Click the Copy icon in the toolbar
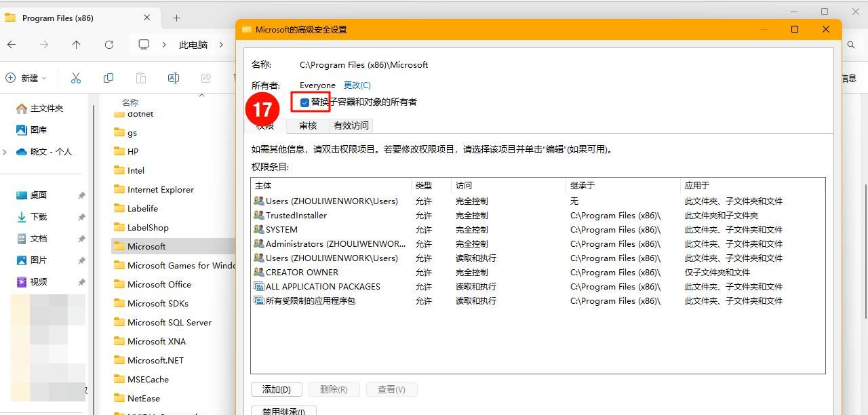868x415 pixels. pos(108,77)
